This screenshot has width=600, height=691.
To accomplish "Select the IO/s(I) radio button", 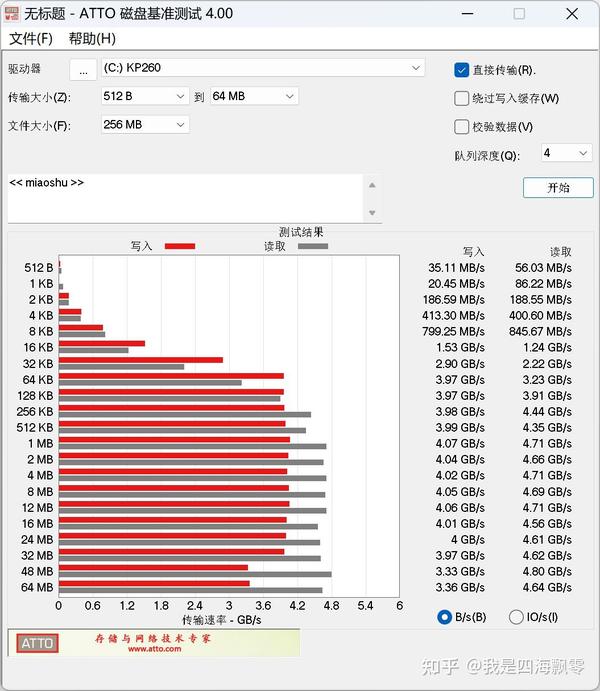I will [516, 617].
